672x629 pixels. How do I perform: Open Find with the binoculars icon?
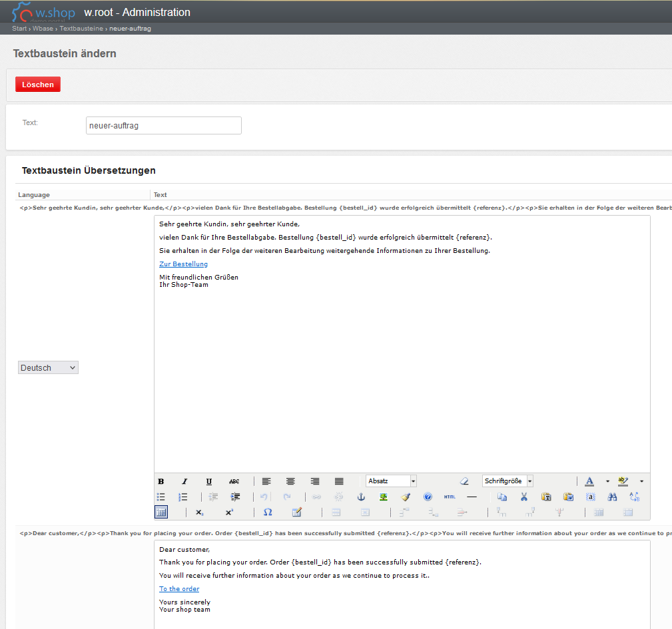click(x=613, y=497)
